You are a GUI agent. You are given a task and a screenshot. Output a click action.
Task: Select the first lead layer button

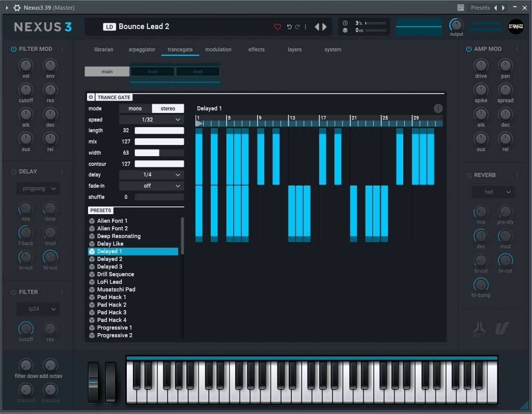pos(152,72)
